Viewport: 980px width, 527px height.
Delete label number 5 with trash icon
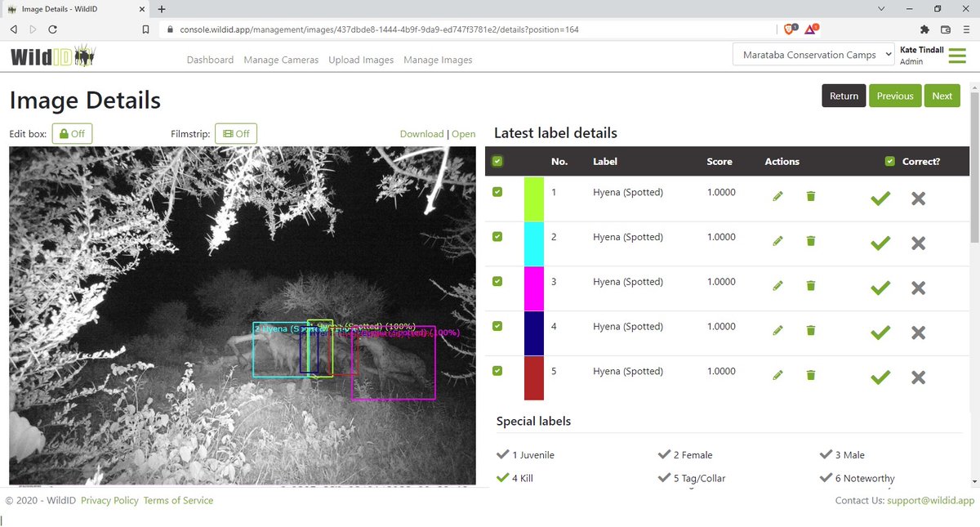[x=810, y=375]
